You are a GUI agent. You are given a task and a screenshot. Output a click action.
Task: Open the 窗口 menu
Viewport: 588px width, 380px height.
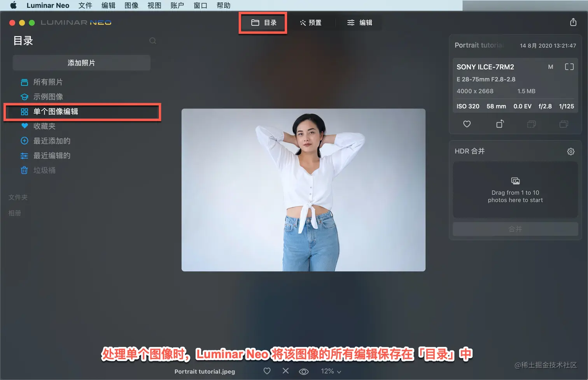click(x=200, y=5)
